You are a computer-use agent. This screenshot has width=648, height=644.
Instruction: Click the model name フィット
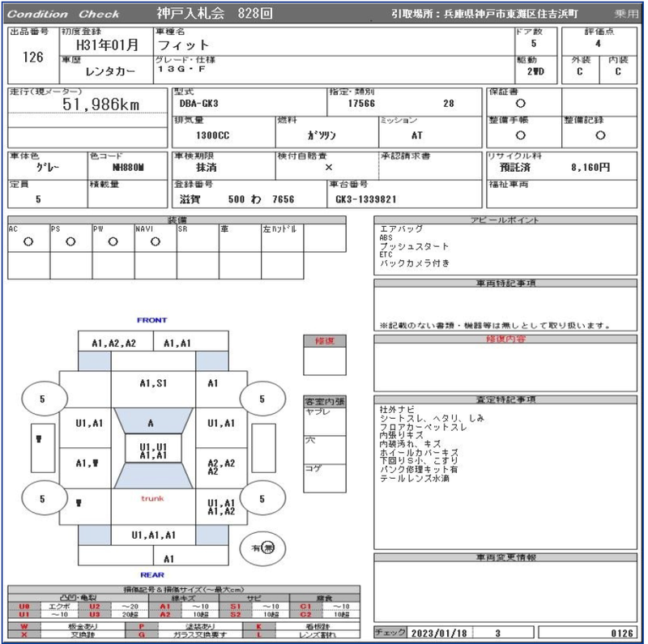(183, 45)
